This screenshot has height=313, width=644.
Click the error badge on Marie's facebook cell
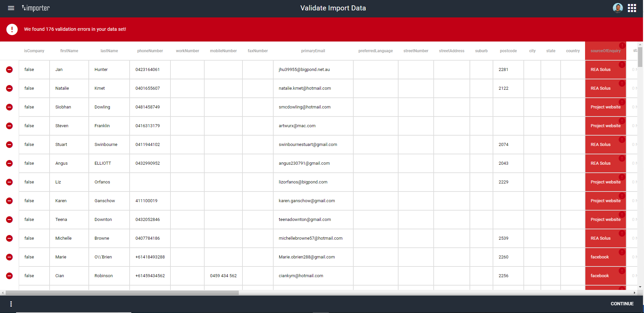622,252
